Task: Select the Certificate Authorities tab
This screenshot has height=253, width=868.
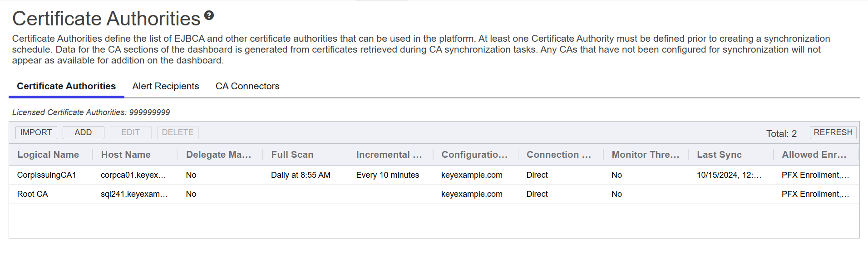Action: [66, 86]
